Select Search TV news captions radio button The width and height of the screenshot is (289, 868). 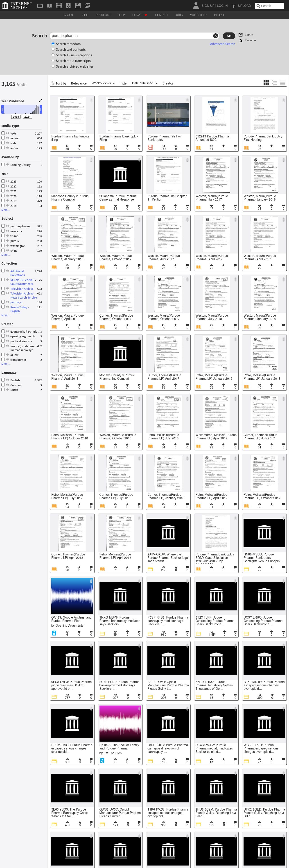point(53,55)
